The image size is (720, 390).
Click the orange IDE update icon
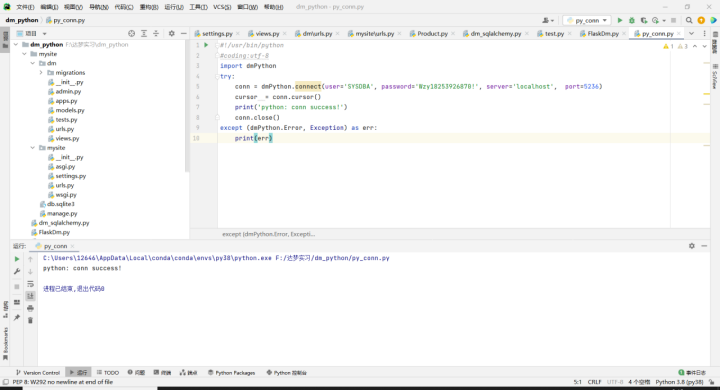[701, 20]
